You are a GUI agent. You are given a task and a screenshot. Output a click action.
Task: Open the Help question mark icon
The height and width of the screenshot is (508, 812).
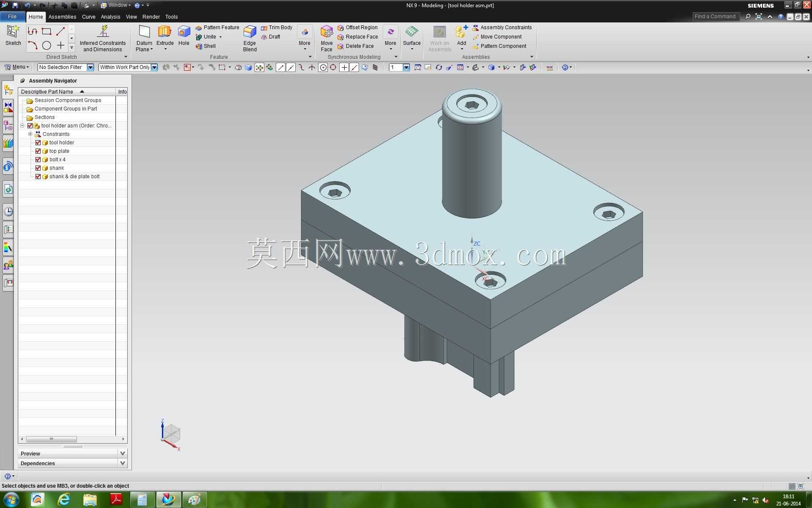[781, 17]
